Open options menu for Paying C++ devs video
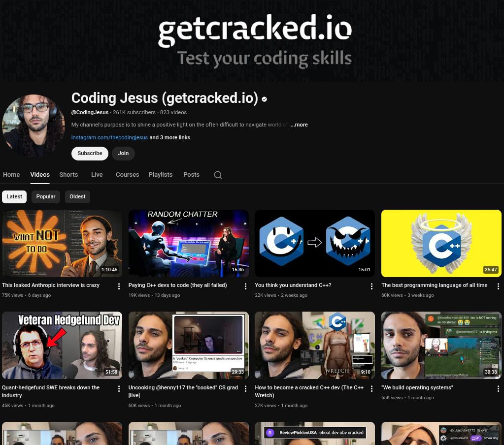This screenshot has height=445, width=504. coord(245,286)
